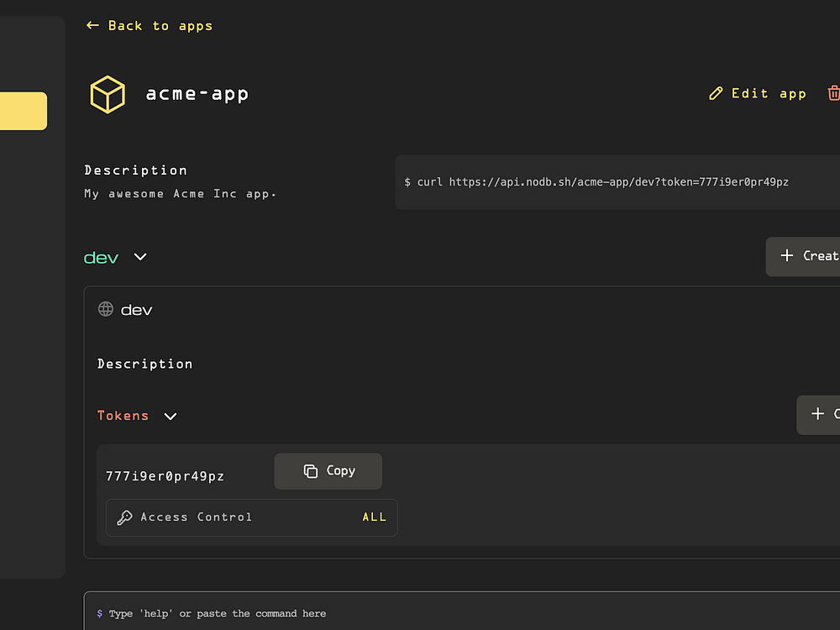Select the highlighted yellow sidebar item
This screenshot has height=630, width=840.
point(24,111)
